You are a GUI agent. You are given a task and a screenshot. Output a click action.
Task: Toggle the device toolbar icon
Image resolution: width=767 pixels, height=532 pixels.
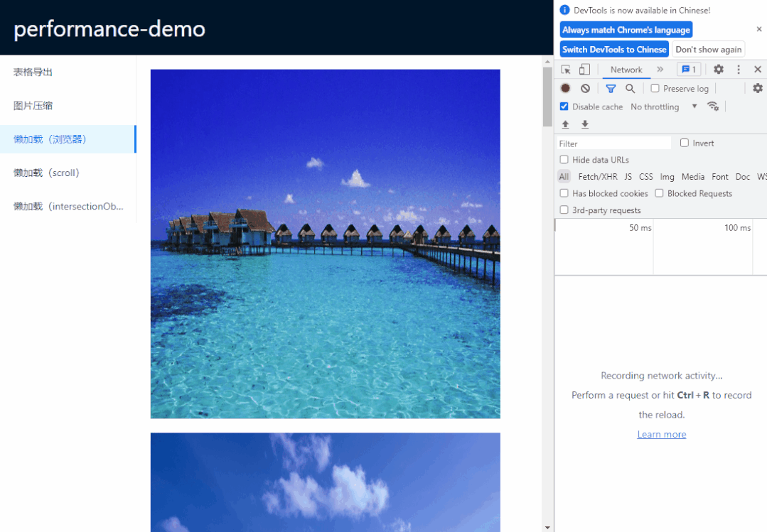click(584, 70)
